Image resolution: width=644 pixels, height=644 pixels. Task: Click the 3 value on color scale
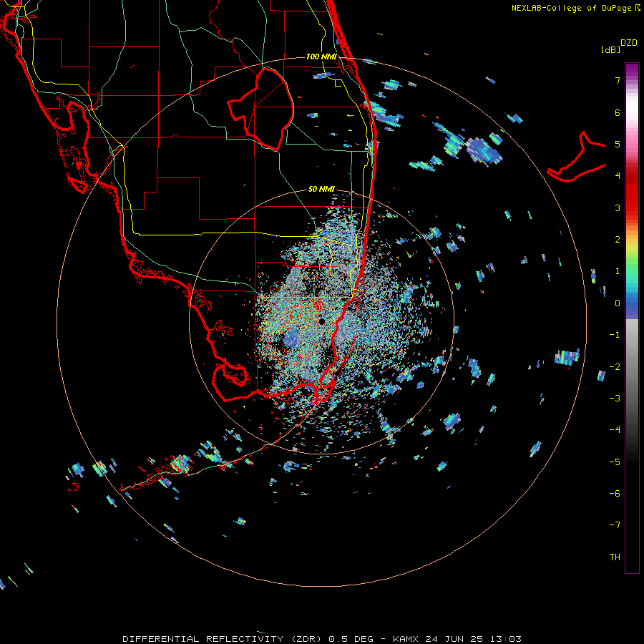618,208
